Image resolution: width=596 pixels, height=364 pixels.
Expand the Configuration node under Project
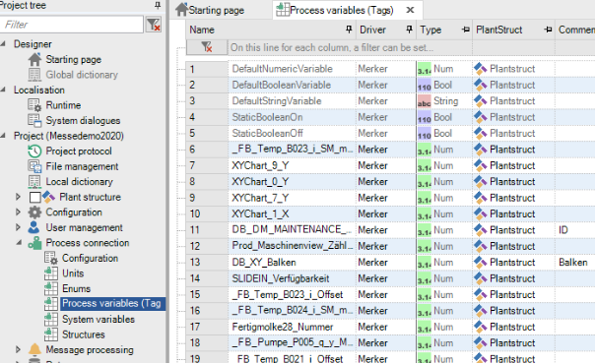18,212
